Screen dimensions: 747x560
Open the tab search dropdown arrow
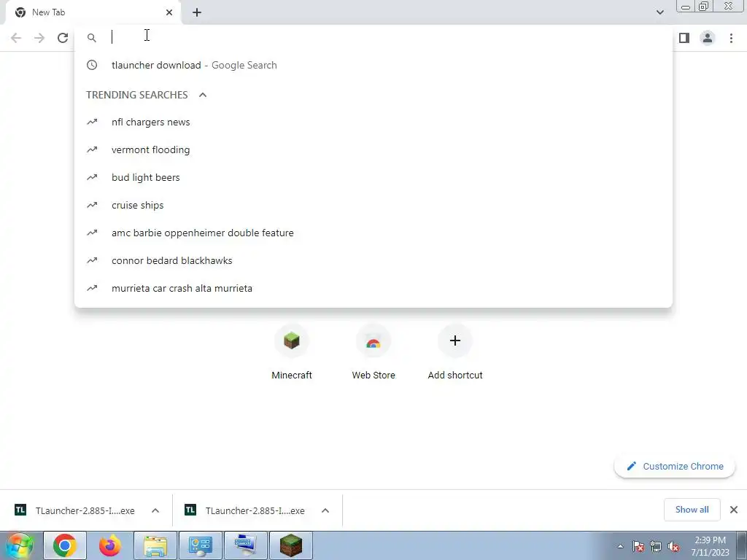[659, 12]
